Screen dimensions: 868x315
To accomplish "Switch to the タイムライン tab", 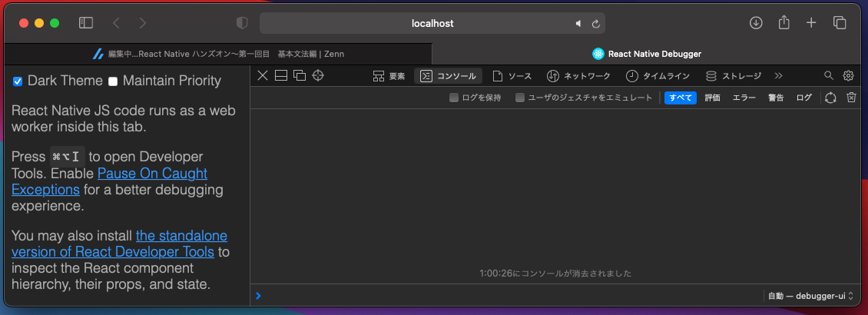I will (x=658, y=76).
